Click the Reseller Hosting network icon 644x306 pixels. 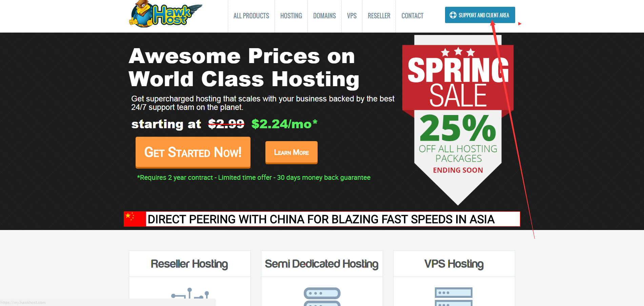point(190,294)
